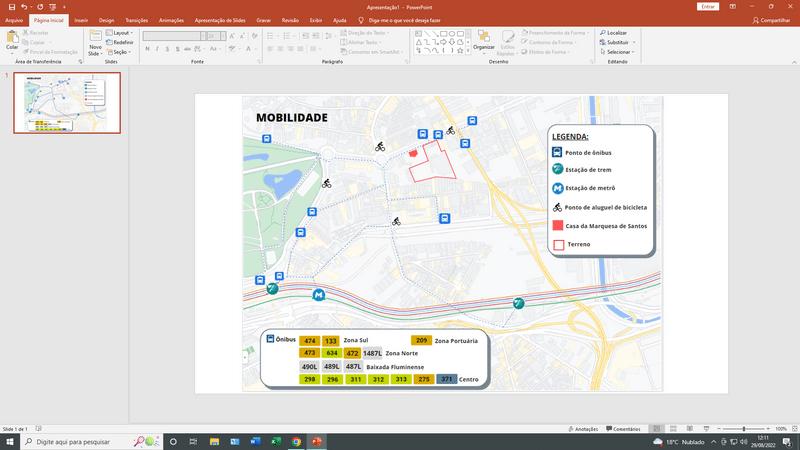This screenshot has width=800, height=450.
Task: Open PowerPoint in the taskbar
Action: 317,442
